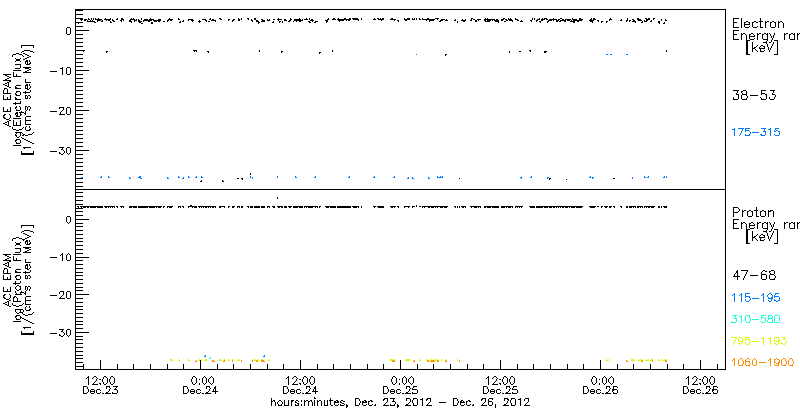Click the yellow 795-1193 proton legend label
Image resolution: width=800 pixels, height=410 pixels.
point(759,341)
